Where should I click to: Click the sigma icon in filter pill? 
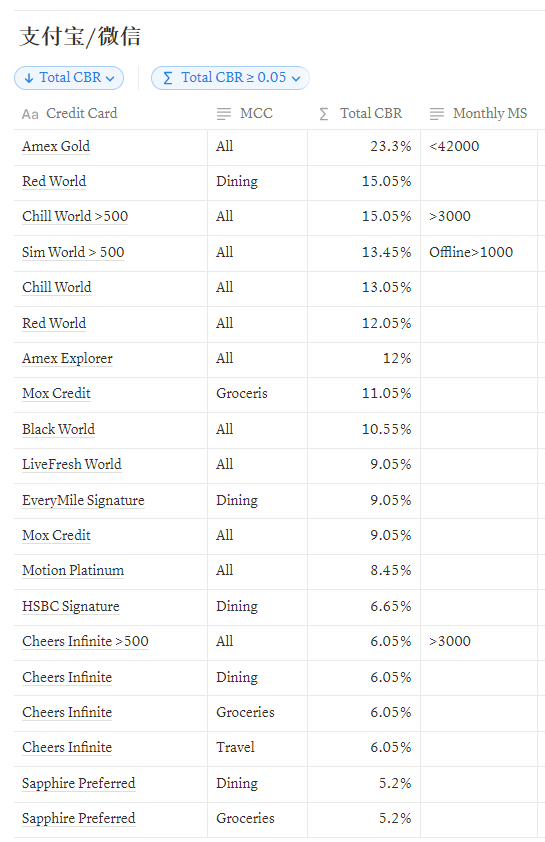[168, 78]
